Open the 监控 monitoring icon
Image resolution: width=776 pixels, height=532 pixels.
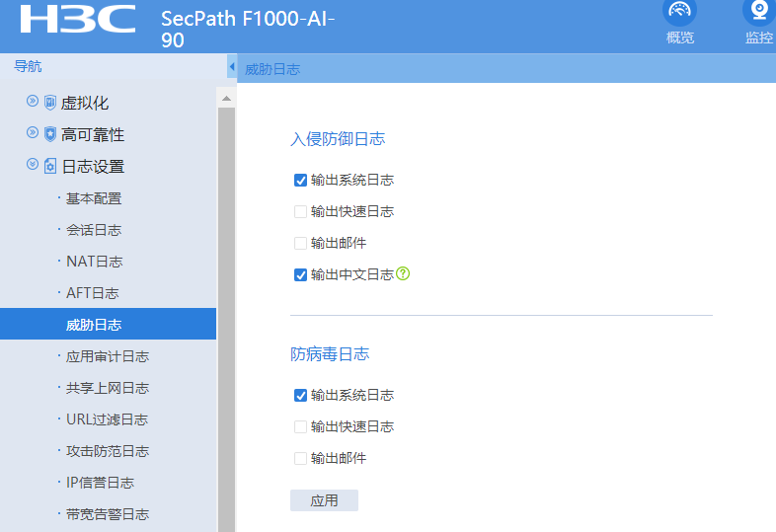tap(759, 12)
